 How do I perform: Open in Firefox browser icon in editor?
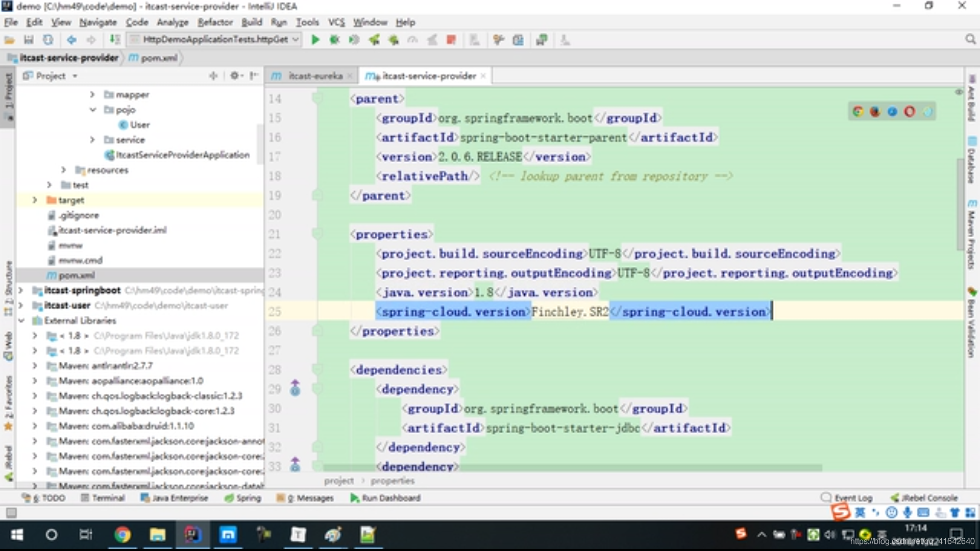pyautogui.click(x=875, y=111)
